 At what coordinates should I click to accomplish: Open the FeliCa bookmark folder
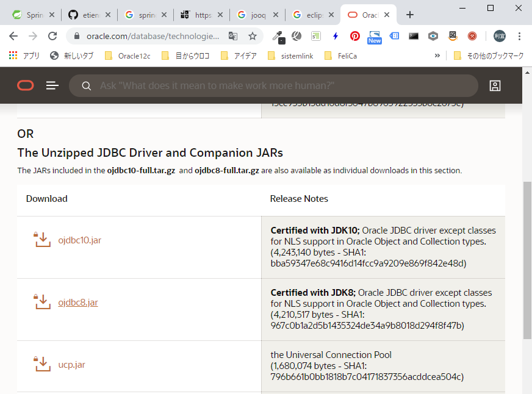tap(340, 56)
